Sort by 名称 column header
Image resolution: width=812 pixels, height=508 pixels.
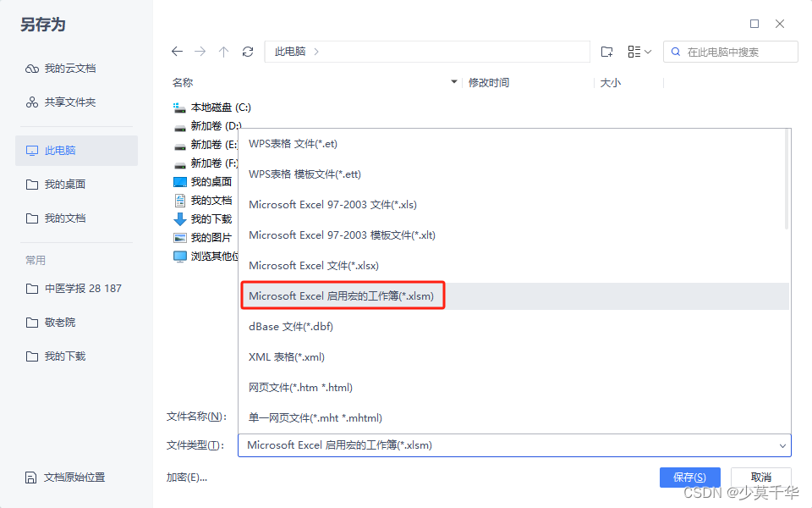click(x=183, y=82)
